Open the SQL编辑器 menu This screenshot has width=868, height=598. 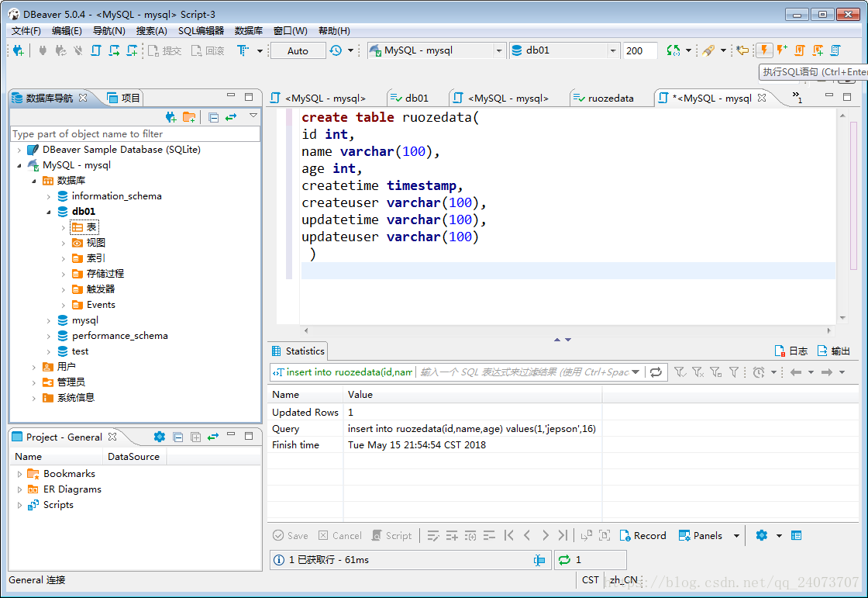[201, 30]
